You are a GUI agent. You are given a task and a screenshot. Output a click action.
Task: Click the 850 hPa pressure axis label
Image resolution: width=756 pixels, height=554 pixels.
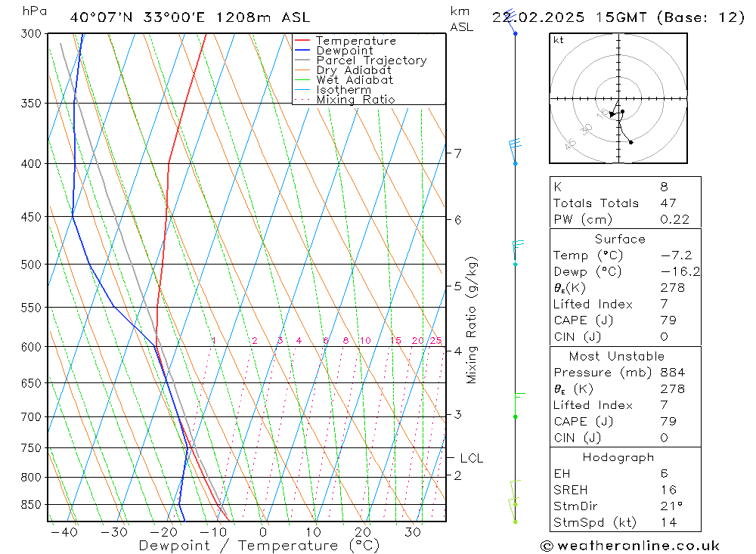32,505
